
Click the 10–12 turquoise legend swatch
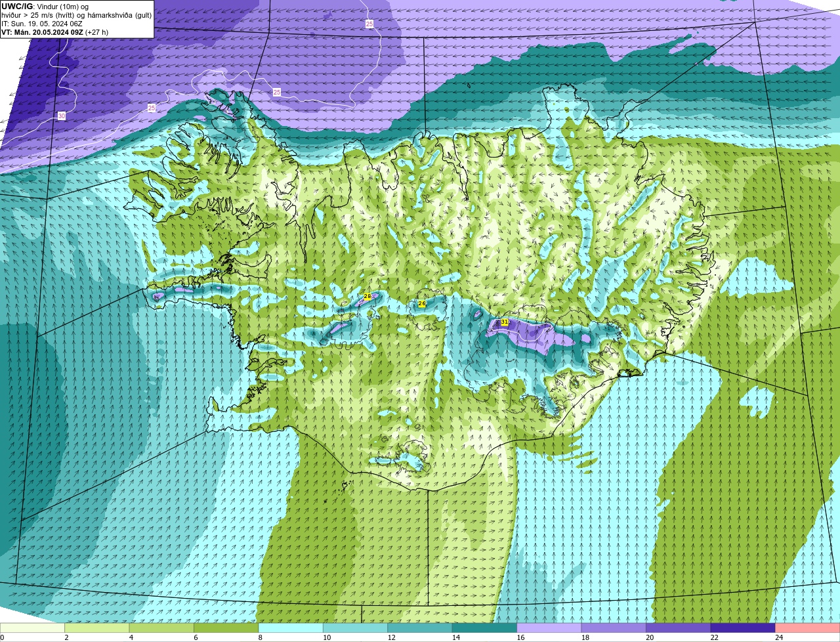pyautogui.click(x=356, y=628)
